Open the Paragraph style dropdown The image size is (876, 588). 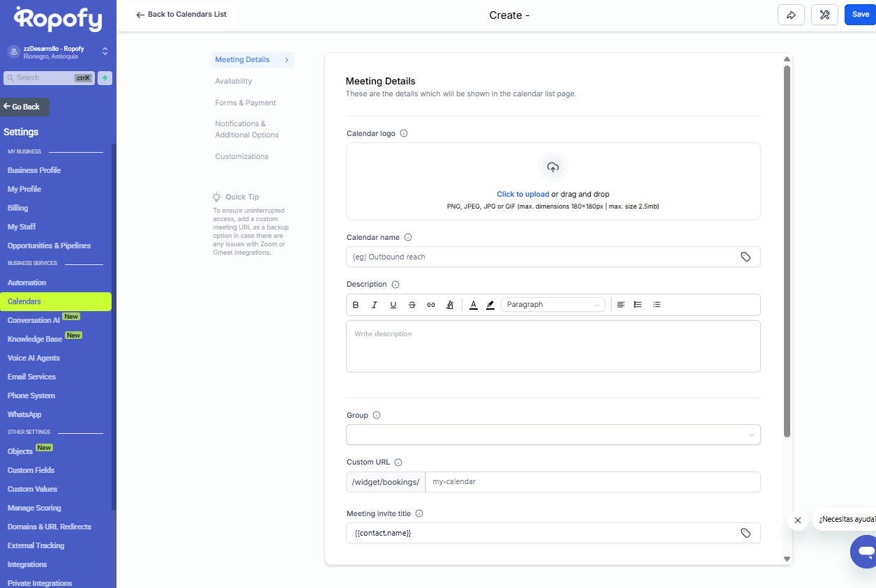tap(552, 305)
